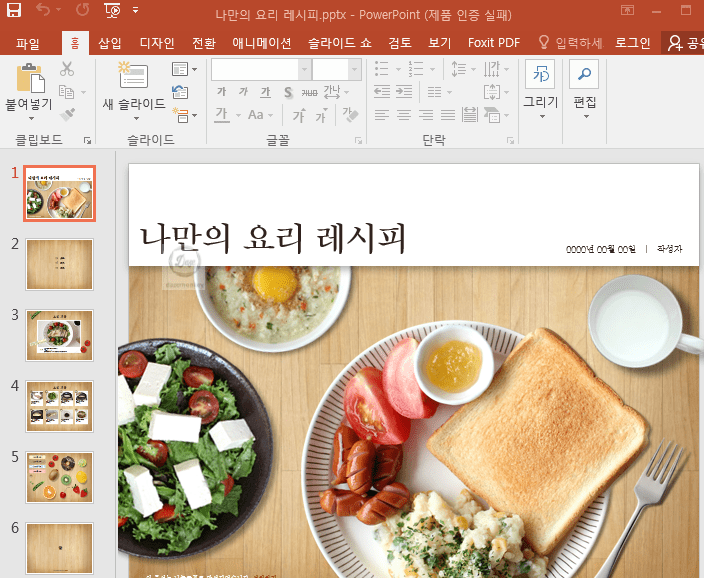Open the slide Section dropdown

point(184,115)
